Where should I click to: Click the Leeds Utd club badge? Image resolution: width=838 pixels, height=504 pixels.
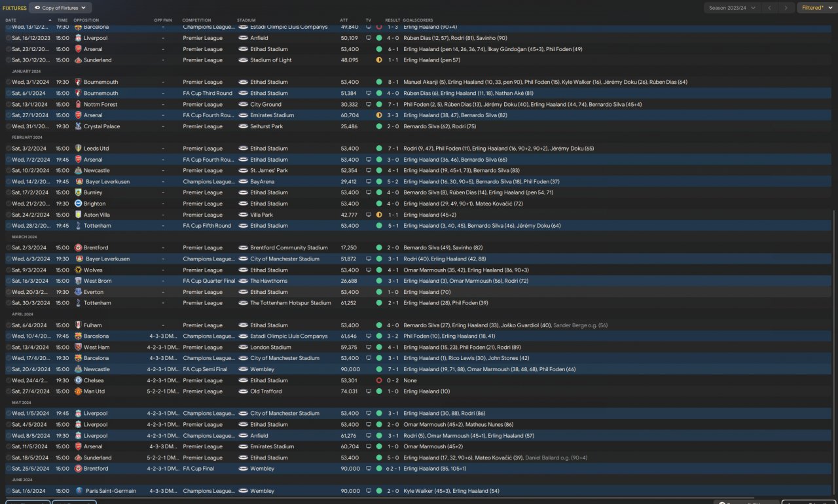[79, 149]
